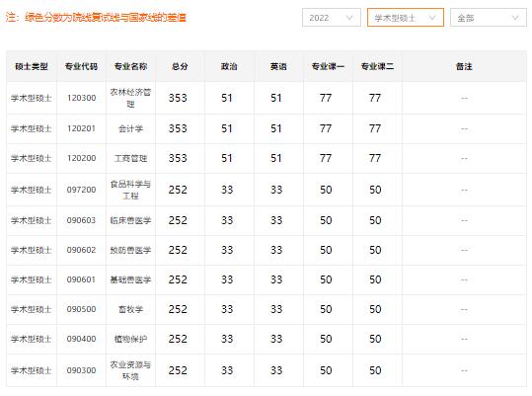Click the 总分 column header

180,66
